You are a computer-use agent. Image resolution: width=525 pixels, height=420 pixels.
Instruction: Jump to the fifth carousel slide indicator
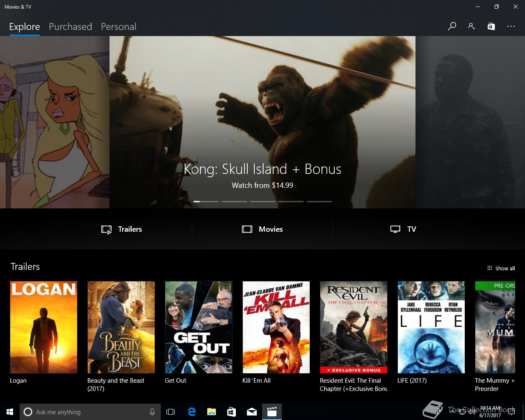pyautogui.click(x=319, y=201)
